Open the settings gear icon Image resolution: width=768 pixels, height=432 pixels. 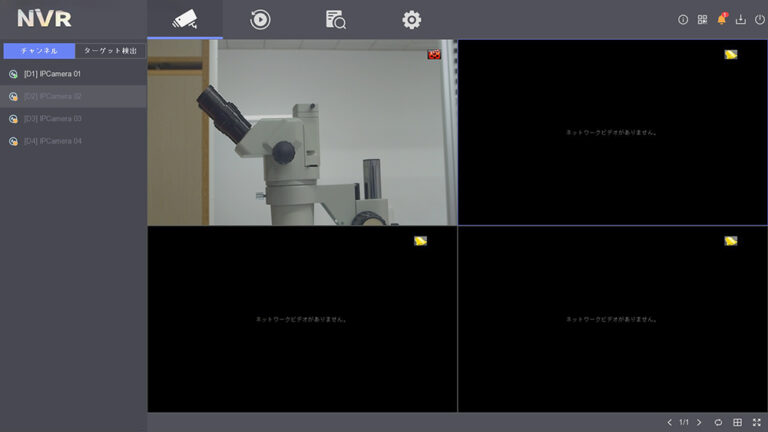(x=411, y=19)
